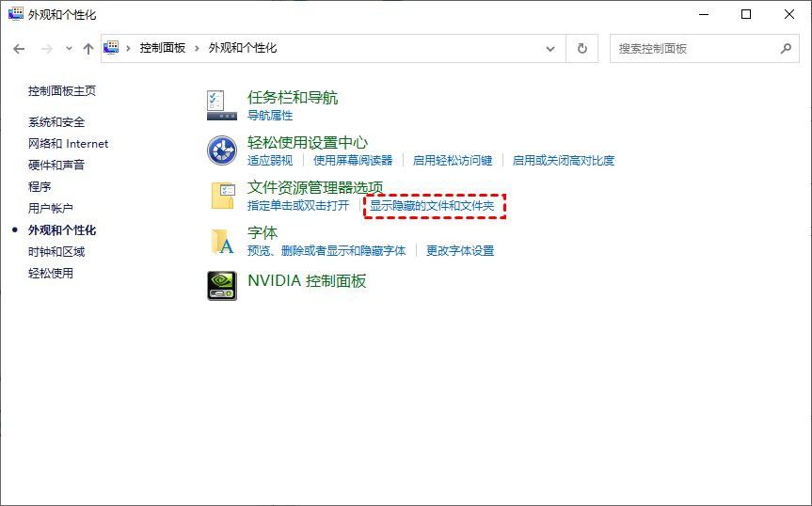The image size is (812, 506).
Task: Open the recent locations dropdown arrow
Action: click(x=68, y=48)
